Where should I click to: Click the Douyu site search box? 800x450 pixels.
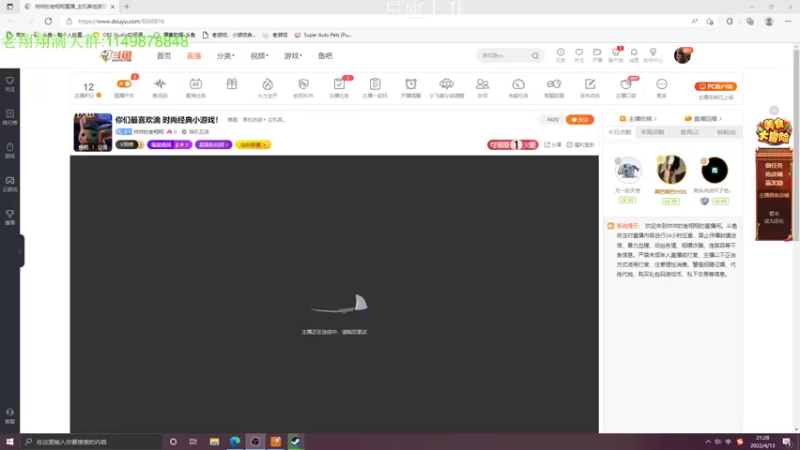504,55
